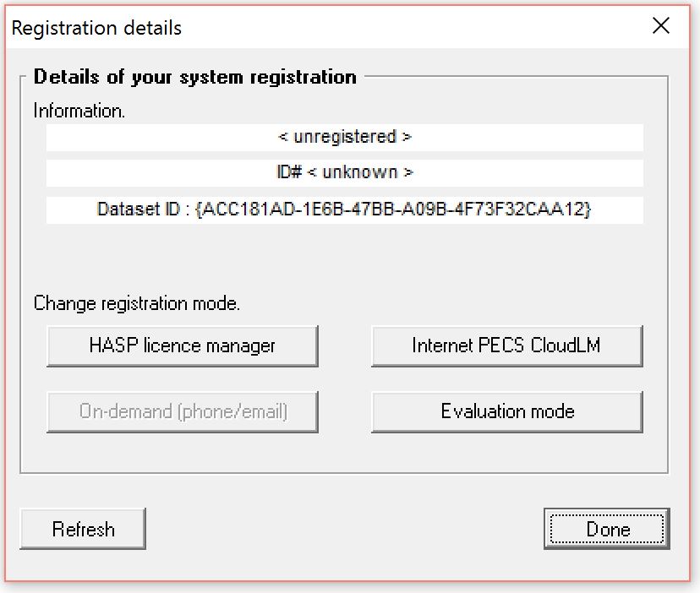
Task: Click the 'ID# < unknown >' field
Action: click(x=344, y=172)
